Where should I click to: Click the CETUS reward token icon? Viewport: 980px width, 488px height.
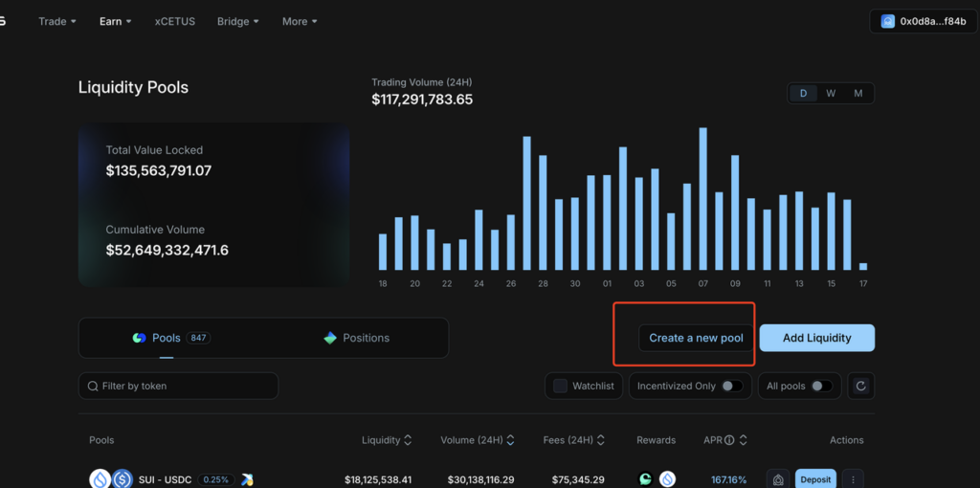coord(646,480)
